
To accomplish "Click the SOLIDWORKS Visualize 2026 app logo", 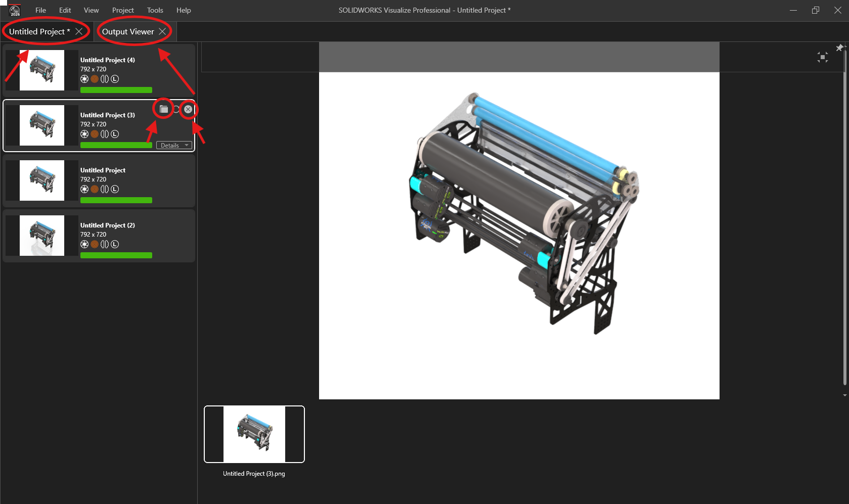I will (x=15, y=10).
